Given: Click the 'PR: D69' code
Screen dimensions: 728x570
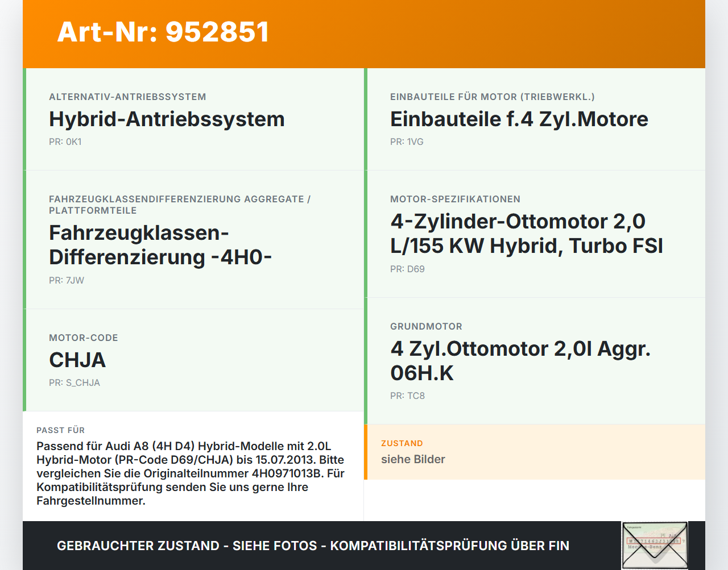Looking at the screenshot, I should coord(407,269).
